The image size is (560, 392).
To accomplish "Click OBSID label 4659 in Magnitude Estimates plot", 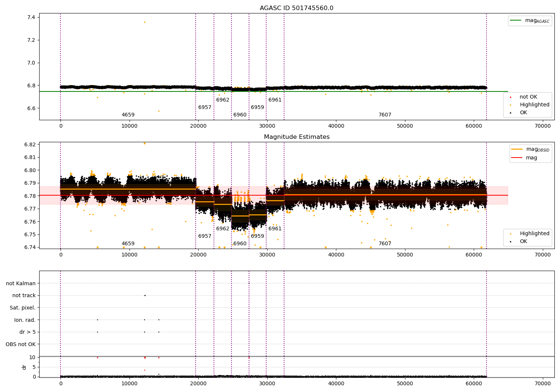I will tap(128, 244).
